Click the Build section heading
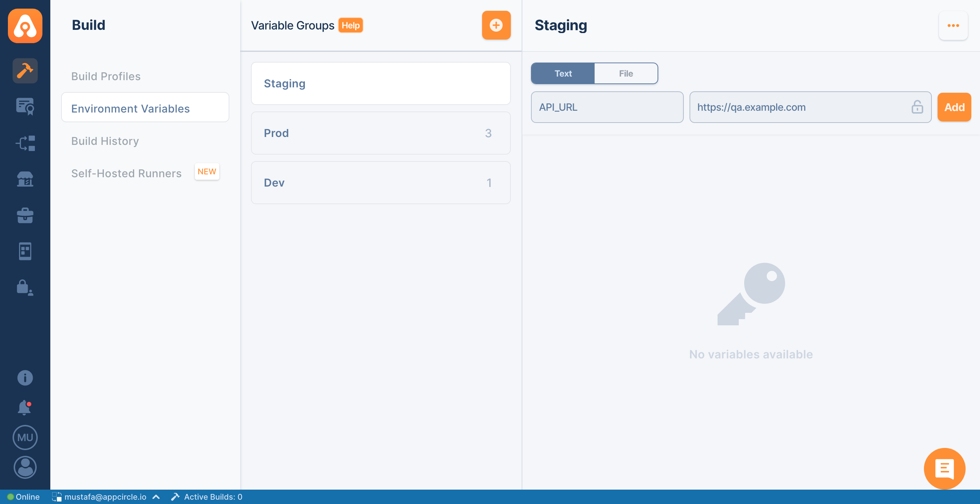 click(89, 25)
